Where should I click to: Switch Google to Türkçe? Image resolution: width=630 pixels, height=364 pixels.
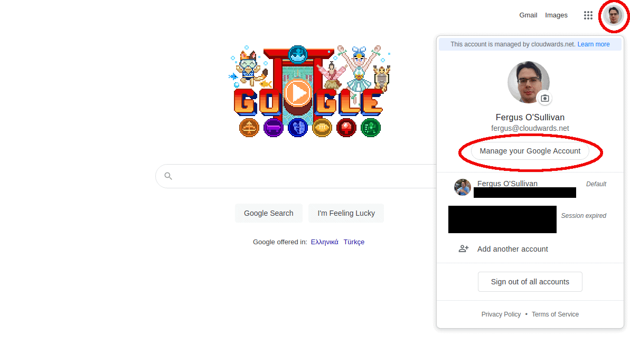coord(354,242)
